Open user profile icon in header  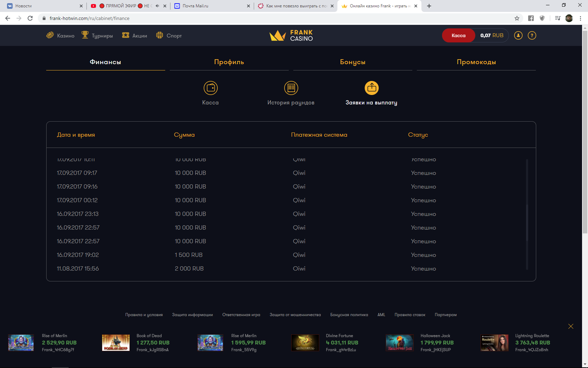[x=518, y=35]
